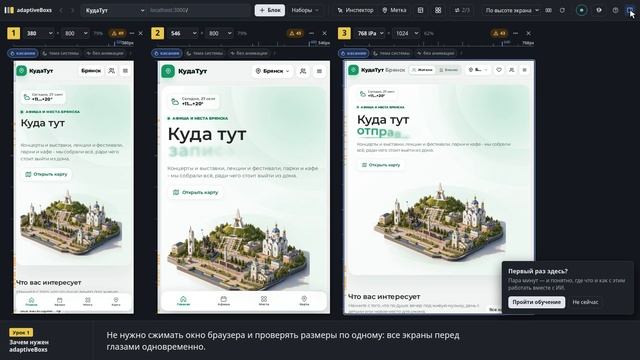Click Пройти обучение in the popup
This screenshot has width=640, height=360.
coord(536,302)
